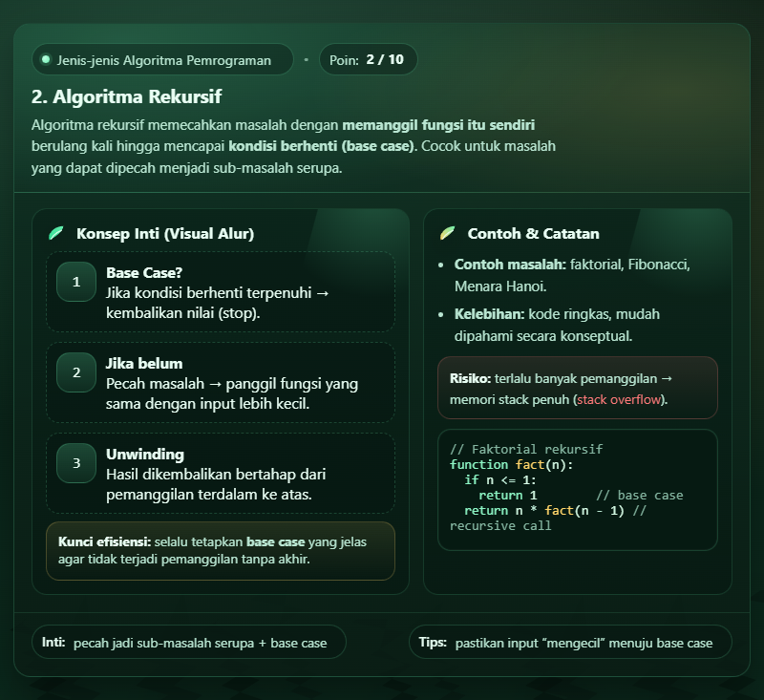Click the Tips pill in the footer
The image size is (764, 700).
click(570, 643)
